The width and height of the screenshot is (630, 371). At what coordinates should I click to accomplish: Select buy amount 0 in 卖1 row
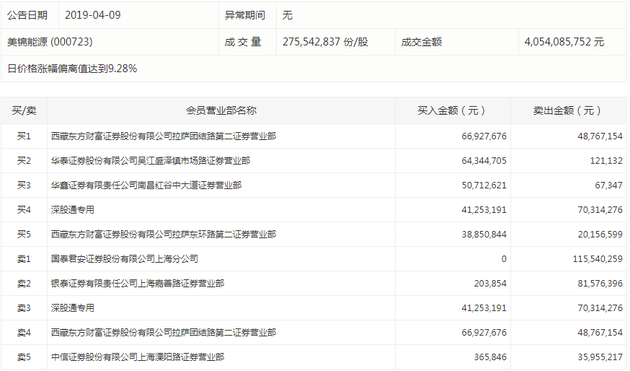point(504,259)
